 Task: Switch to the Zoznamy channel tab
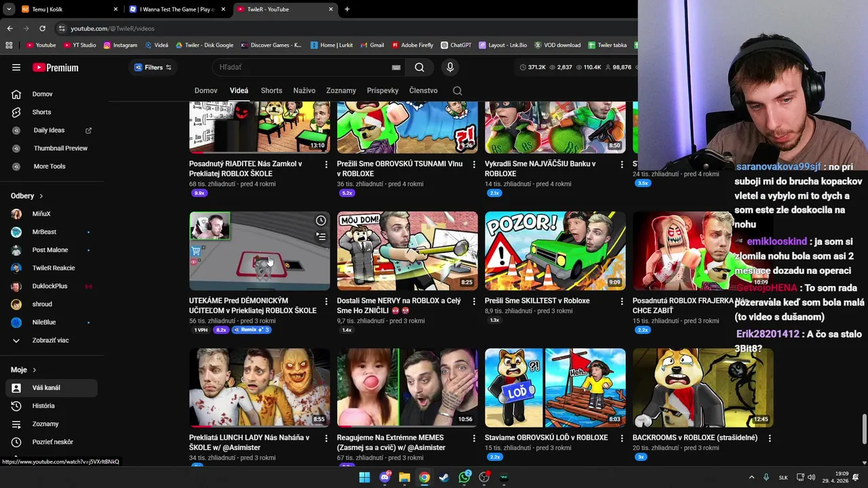[340, 90]
